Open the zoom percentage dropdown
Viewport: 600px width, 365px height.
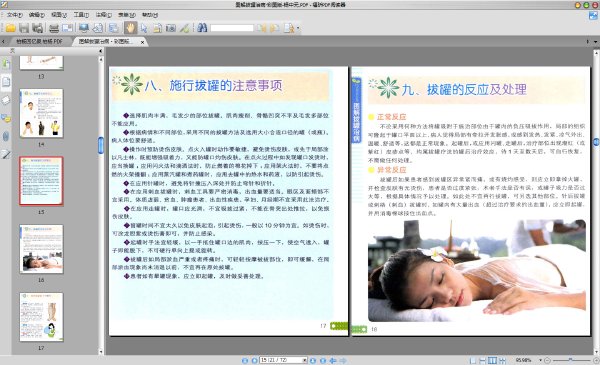(540, 360)
